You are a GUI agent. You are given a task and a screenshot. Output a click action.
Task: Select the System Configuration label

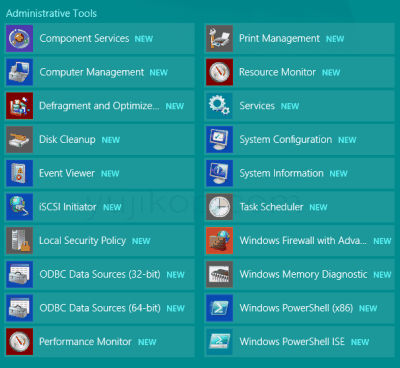click(x=286, y=140)
